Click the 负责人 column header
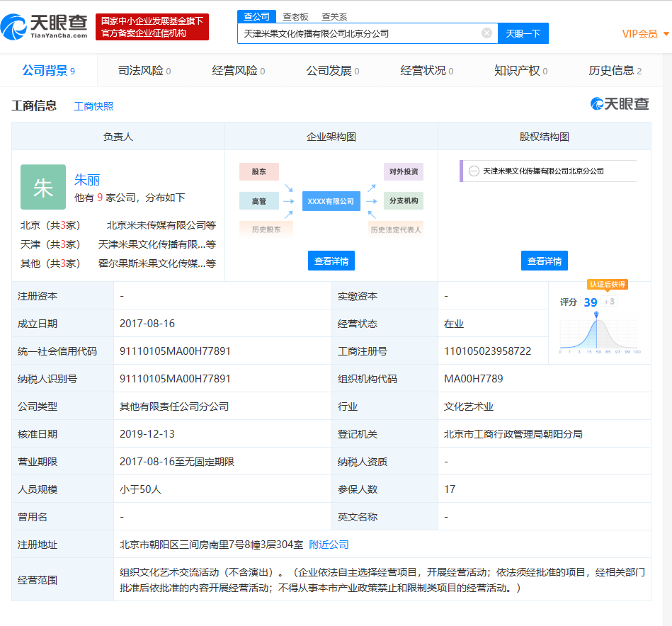Viewport: 672px width, 626px height. click(x=118, y=137)
